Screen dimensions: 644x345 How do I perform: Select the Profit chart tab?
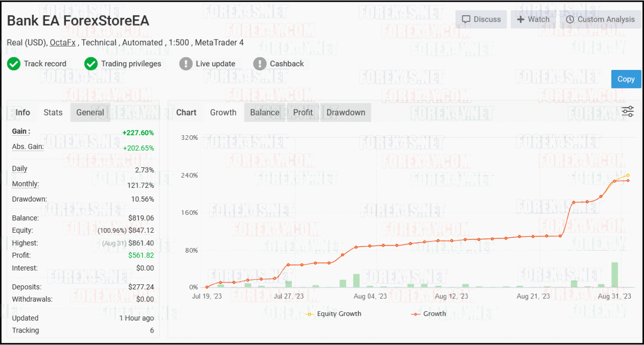coord(303,112)
